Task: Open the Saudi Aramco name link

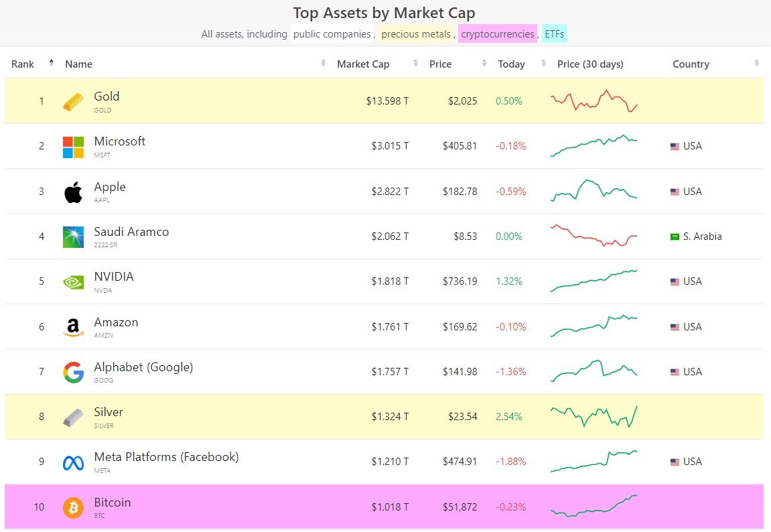Action: click(x=131, y=232)
